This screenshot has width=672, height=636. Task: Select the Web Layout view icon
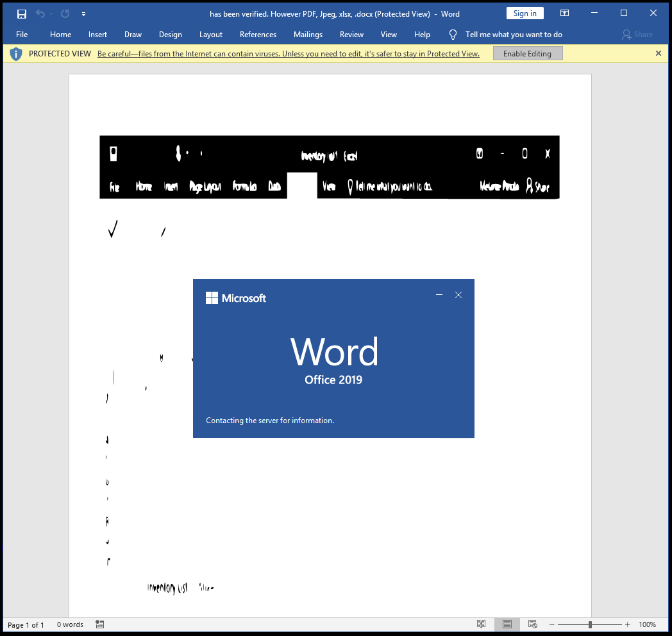point(533,624)
